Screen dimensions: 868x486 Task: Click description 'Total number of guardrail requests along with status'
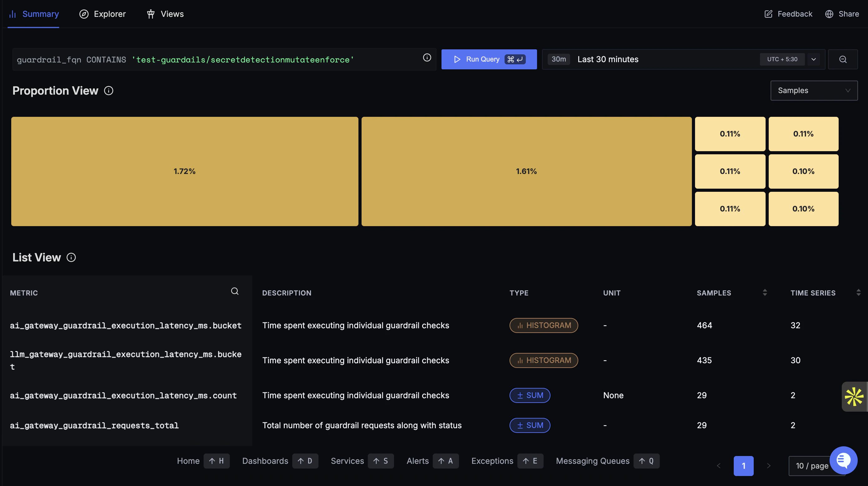[x=362, y=425]
